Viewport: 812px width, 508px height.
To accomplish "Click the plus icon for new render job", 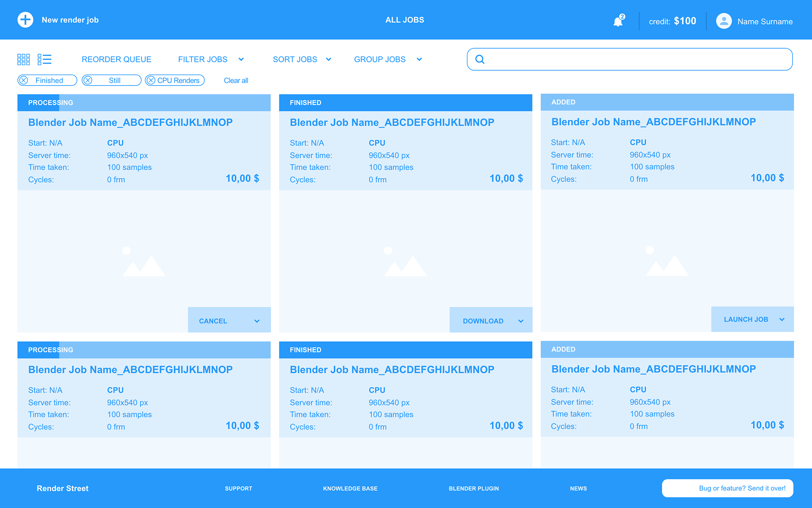I will click(x=25, y=20).
